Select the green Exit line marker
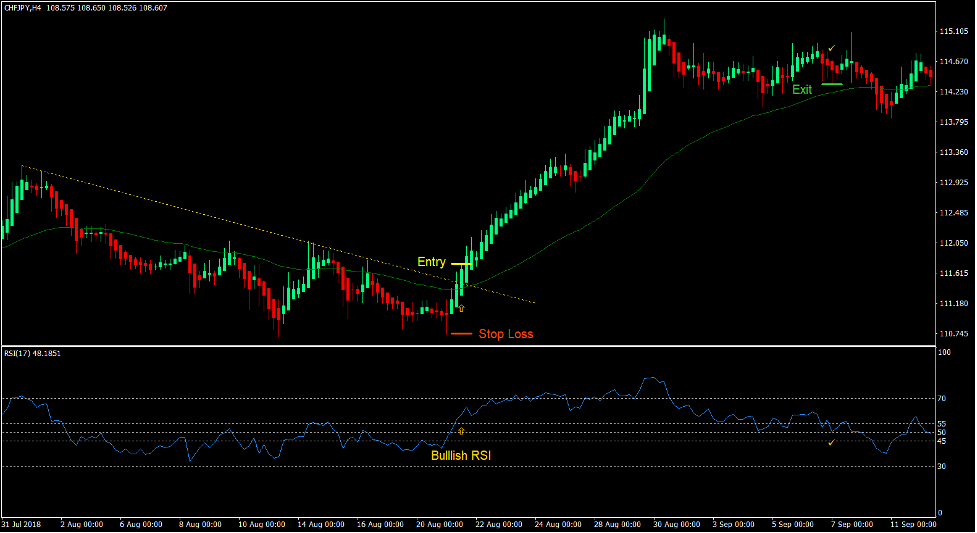This screenshot has height=533, width=977. coord(831,86)
